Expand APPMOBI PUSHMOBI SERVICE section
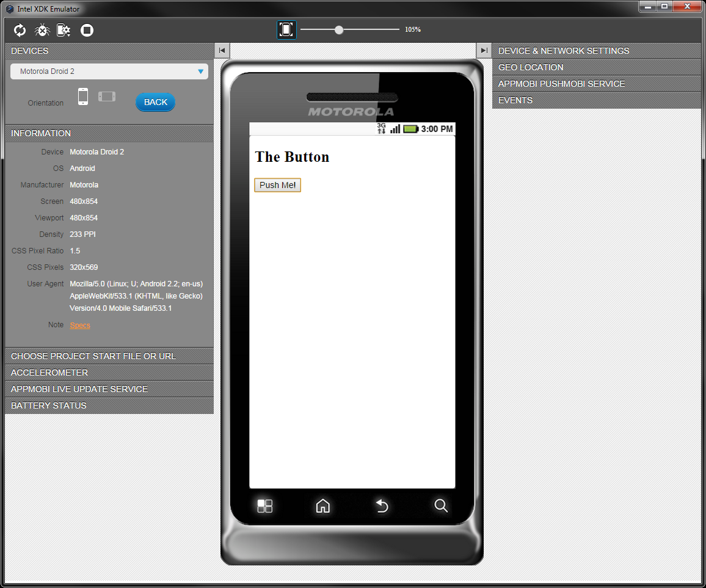 [597, 84]
